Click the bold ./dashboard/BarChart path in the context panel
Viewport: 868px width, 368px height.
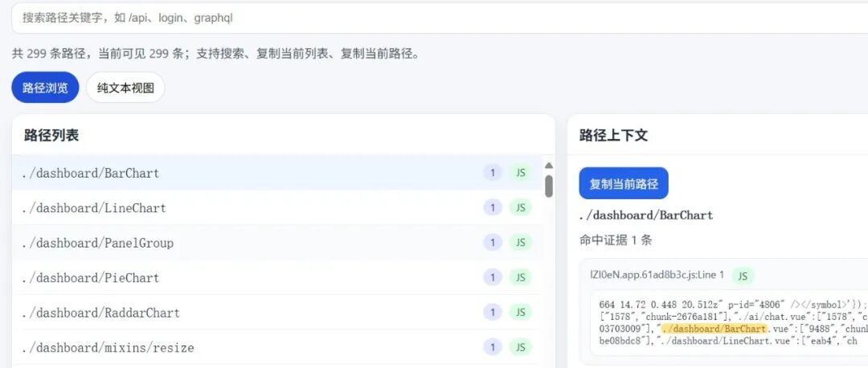click(x=646, y=215)
